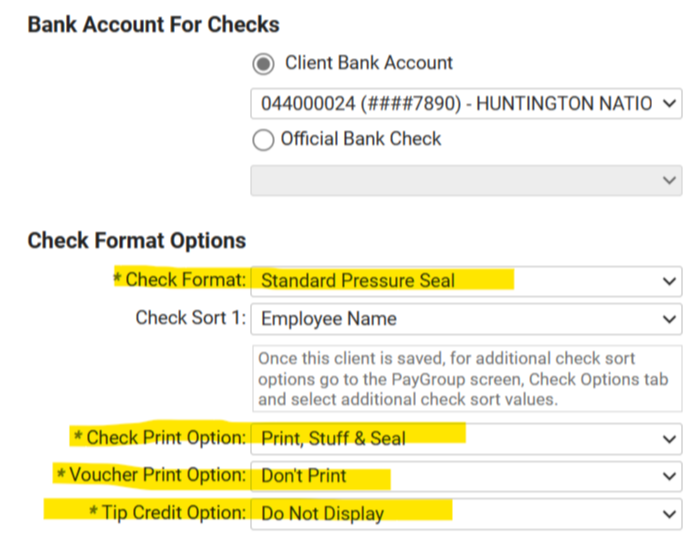The width and height of the screenshot is (691, 536).
Task: Click the highlighted 'Check Format:' field label
Action: click(x=184, y=280)
